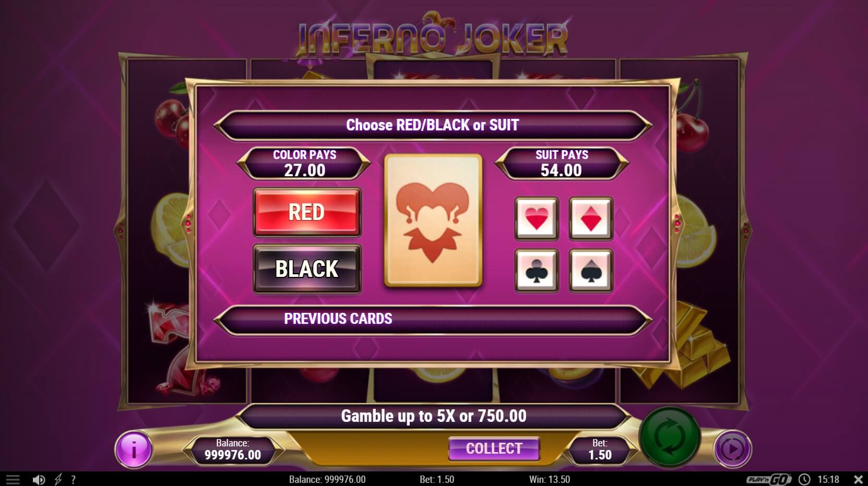Image resolution: width=868 pixels, height=486 pixels.
Task: Open the hamburger menu in the bottom bar
Action: point(13,479)
